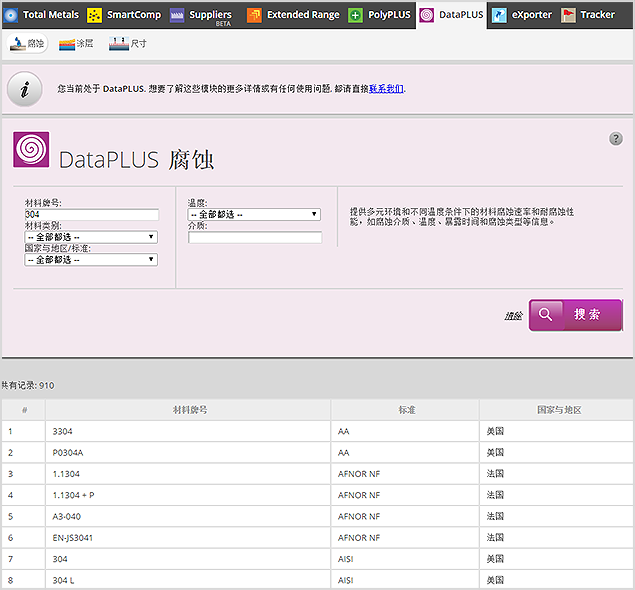Screen dimensions: 635x590
Task: Click the magnifier icon on search button
Action: click(x=545, y=315)
